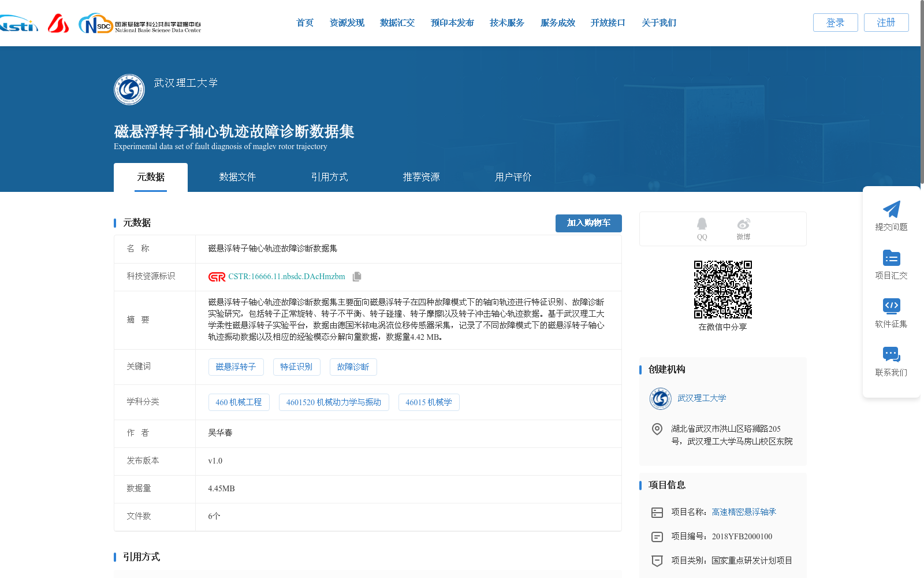Image resolution: width=924 pixels, height=578 pixels.
Task: Click the 武汉理工大学 emblem in the banner
Action: 129,89
